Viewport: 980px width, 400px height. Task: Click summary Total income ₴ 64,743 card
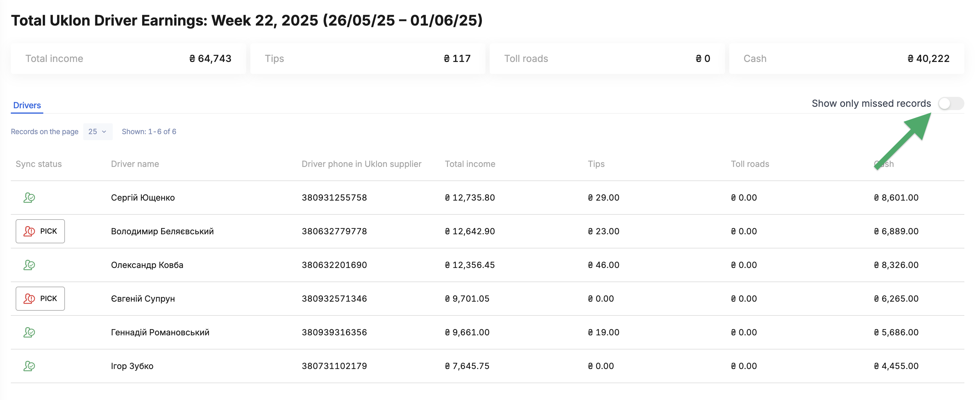click(x=128, y=59)
